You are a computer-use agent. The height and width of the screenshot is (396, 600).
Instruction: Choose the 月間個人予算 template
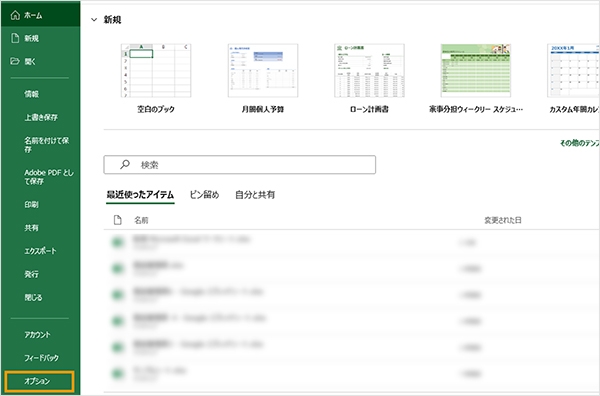(262, 71)
